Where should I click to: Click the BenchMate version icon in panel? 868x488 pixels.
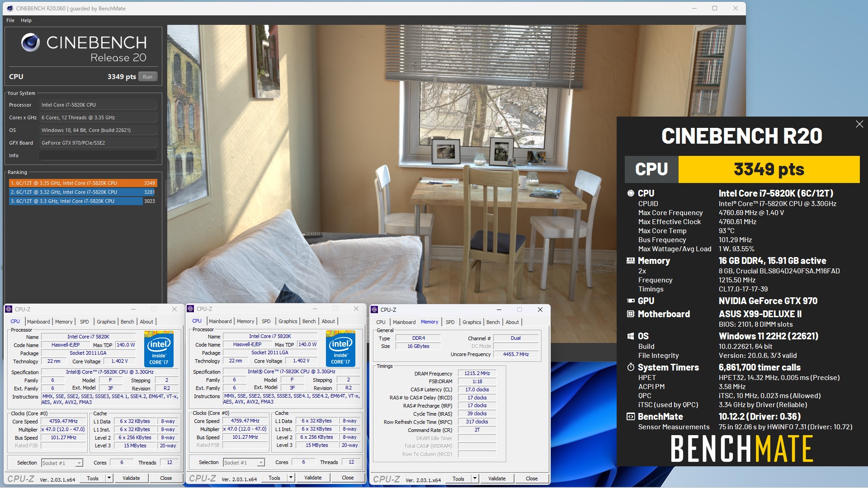click(x=631, y=417)
